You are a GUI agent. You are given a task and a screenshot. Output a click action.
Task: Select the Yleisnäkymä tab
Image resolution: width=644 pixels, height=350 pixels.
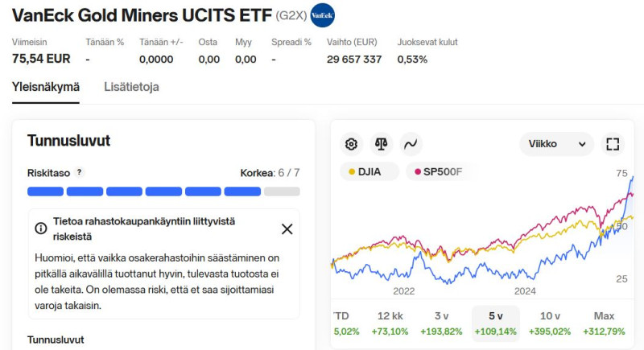pos(46,87)
